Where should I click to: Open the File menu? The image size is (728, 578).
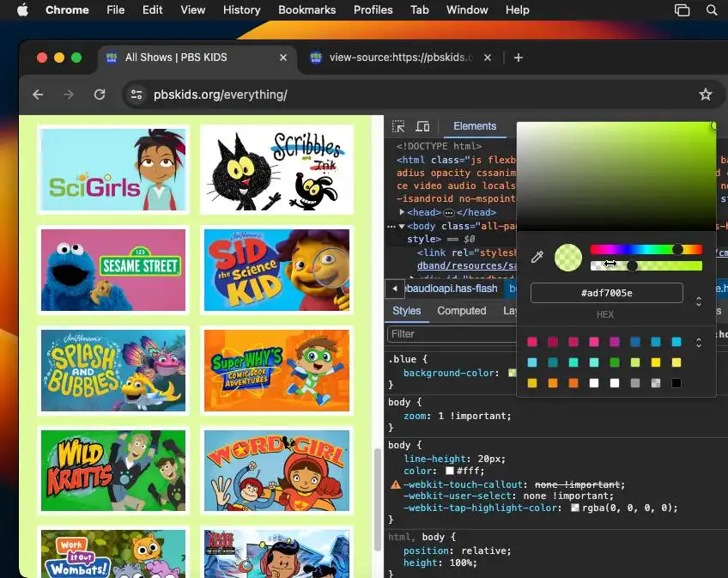pyautogui.click(x=115, y=9)
